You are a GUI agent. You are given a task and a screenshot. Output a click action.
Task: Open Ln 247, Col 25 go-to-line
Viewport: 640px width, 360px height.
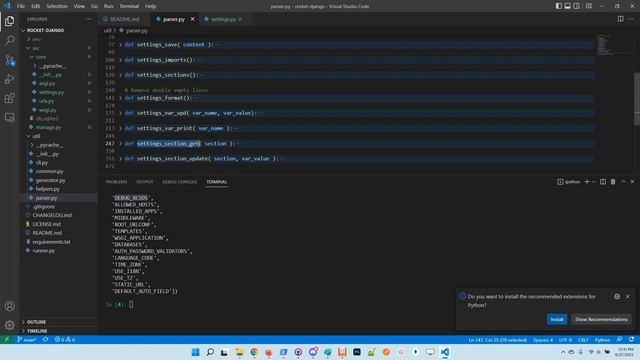click(x=498, y=340)
